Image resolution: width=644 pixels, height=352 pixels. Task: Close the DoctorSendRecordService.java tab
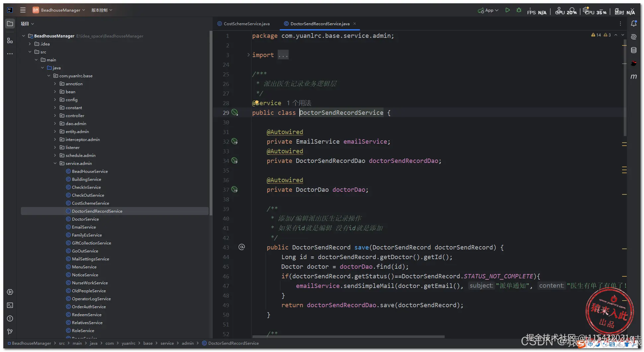[355, 24]
